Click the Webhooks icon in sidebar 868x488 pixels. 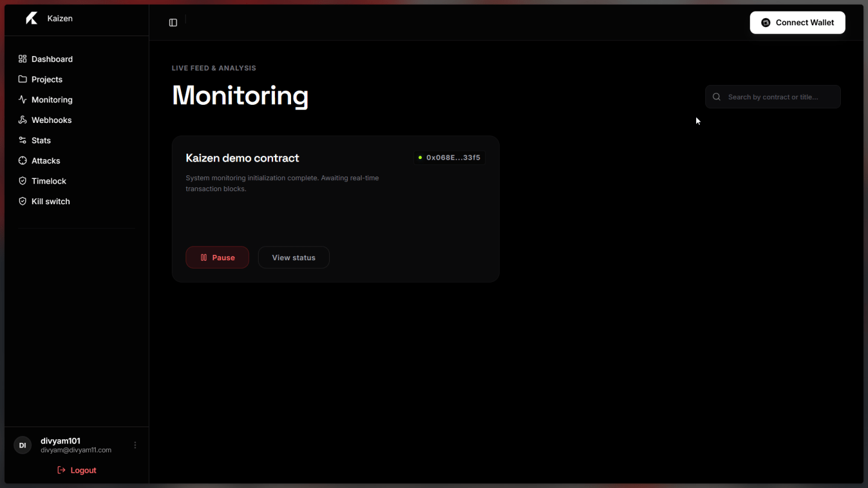(x=22, y=120)
